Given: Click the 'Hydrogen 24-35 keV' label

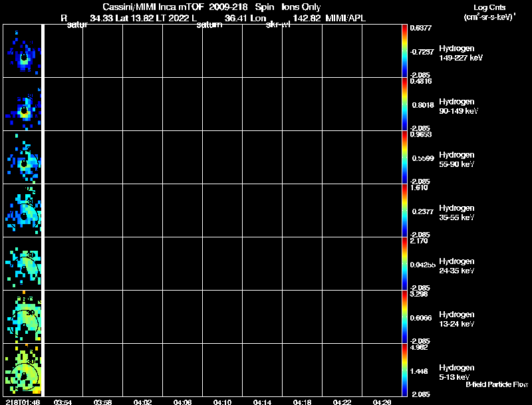Looking at the screenshot, I should point(457,266).
